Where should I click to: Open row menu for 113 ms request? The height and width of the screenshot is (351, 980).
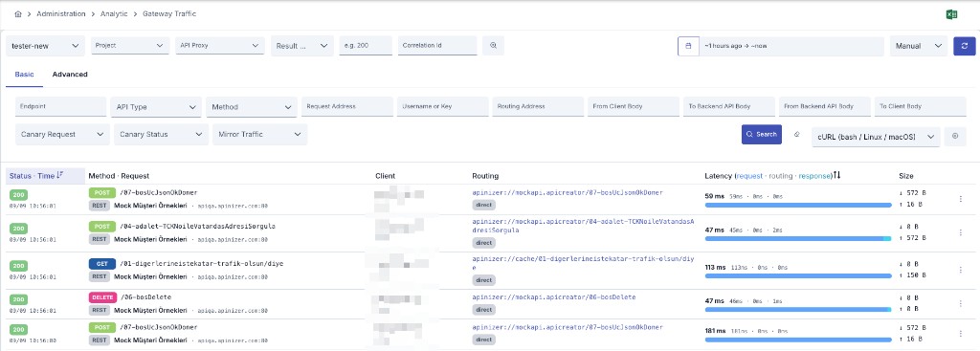pyautogui.click(x=960, y=270)
